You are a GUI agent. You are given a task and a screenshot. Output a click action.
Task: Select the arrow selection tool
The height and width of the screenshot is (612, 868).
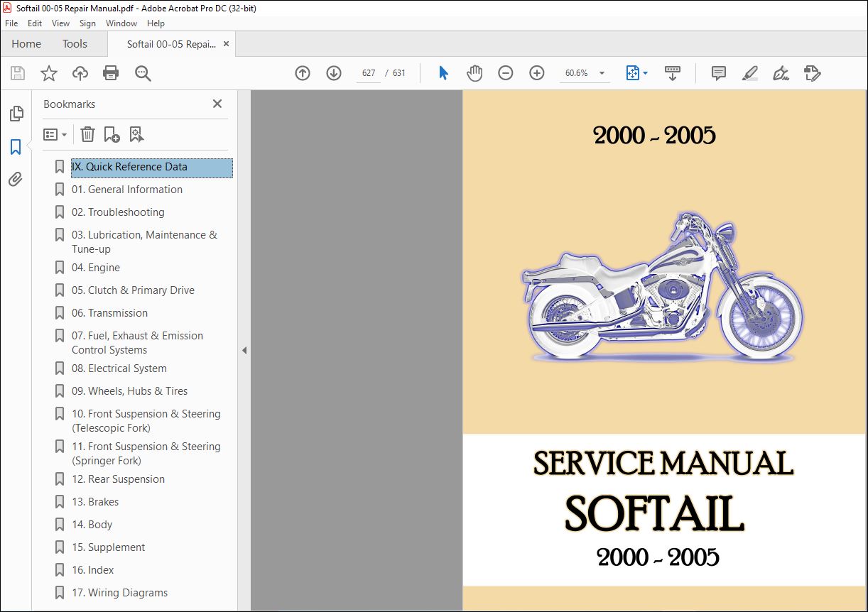click(x=444, y=73)
